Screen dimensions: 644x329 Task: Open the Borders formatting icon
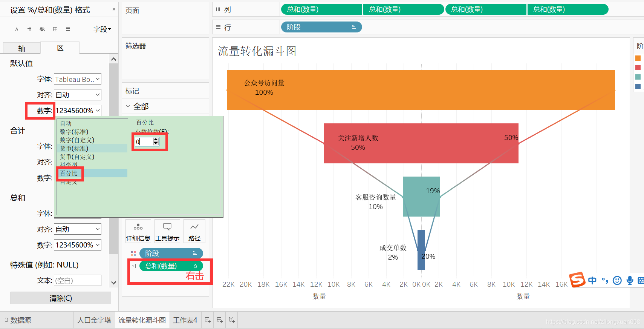(55, 29)
